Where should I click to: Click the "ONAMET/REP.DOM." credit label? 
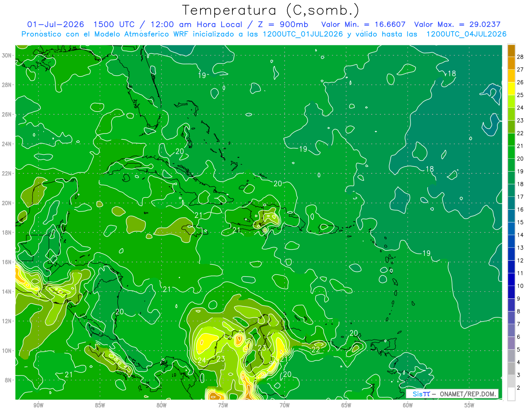pyautogui.click(x=467, y=394)
